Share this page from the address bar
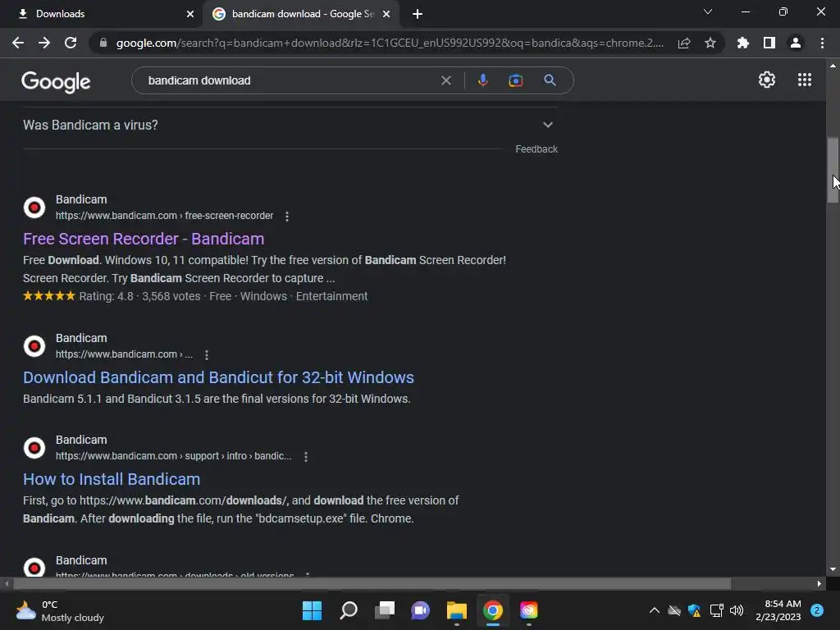 (x=684, y=43)
